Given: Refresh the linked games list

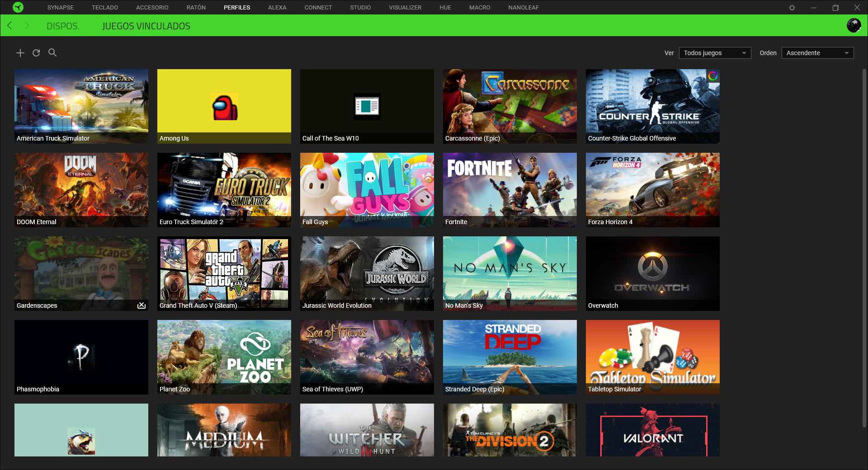Looking at the screenshot, I should tap(36, 53).
